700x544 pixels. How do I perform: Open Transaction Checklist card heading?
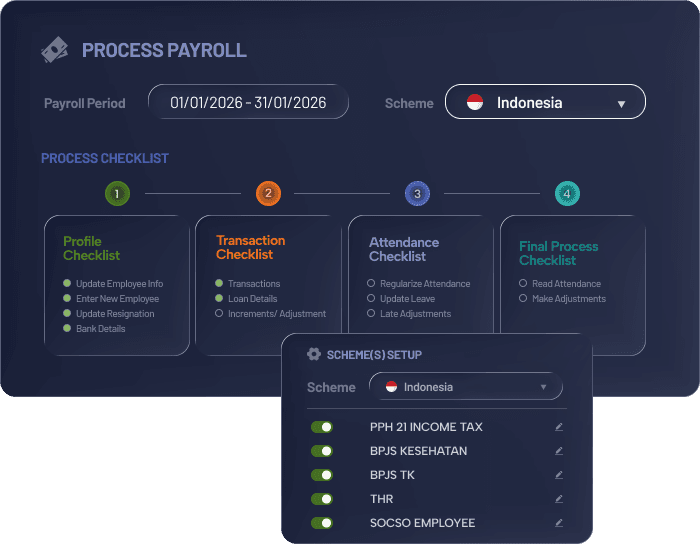(250, 247)
